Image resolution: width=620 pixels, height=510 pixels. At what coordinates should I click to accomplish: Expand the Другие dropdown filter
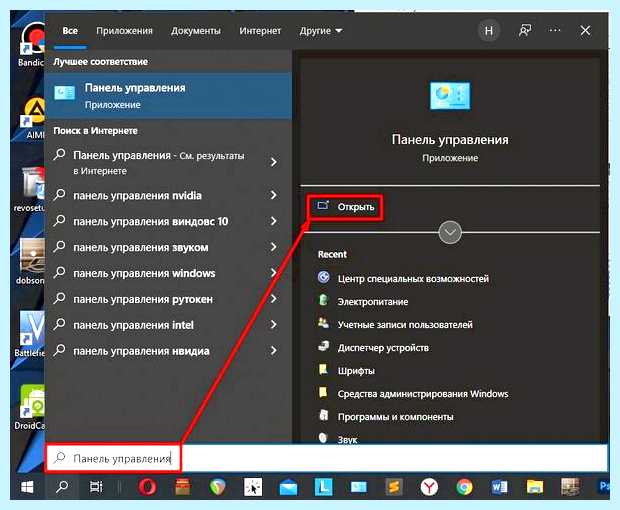pos(321,31)
